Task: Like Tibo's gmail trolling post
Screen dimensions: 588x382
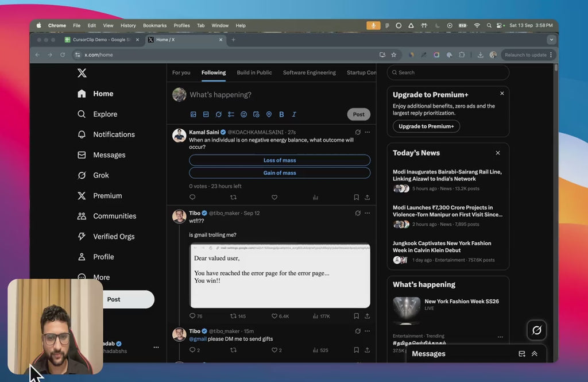Action: 274,316
